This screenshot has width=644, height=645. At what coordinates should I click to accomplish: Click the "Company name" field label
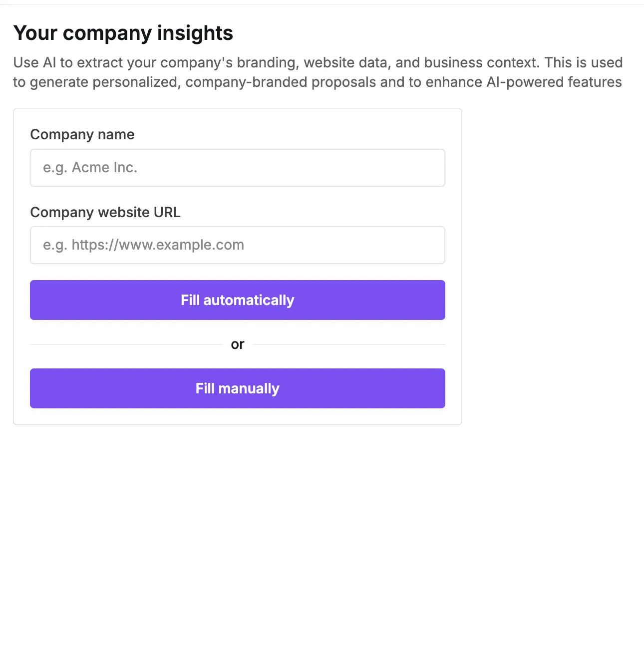click(82, 134)
